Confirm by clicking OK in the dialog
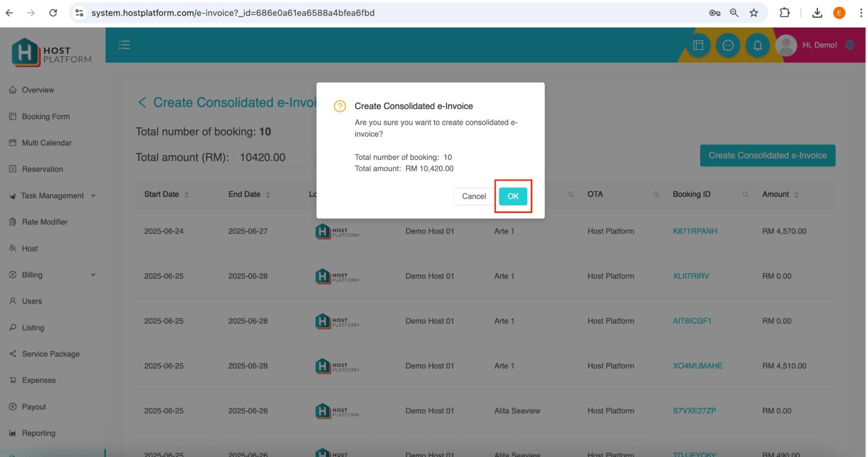 point(513,196)
